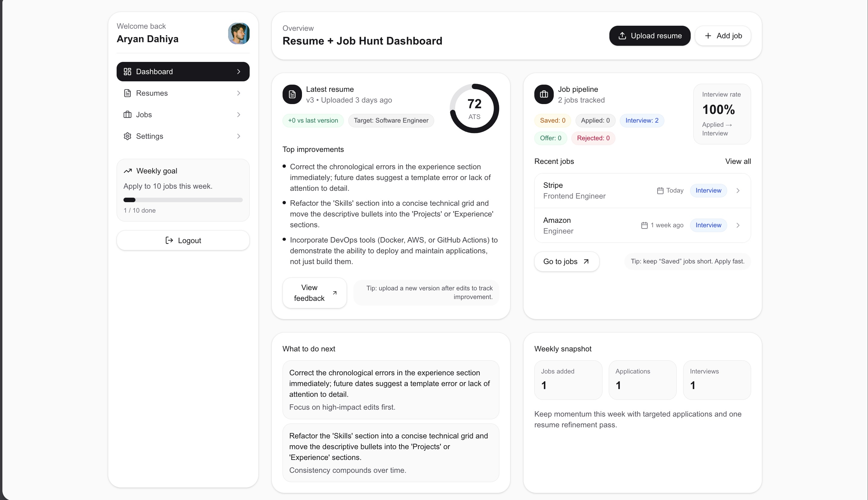Click the Job pipeline briefcase icon

(x=544, y=94)
